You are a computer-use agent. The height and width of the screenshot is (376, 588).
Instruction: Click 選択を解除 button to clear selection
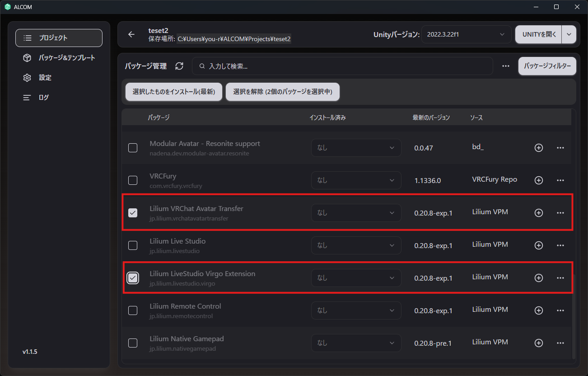point(283,92)
